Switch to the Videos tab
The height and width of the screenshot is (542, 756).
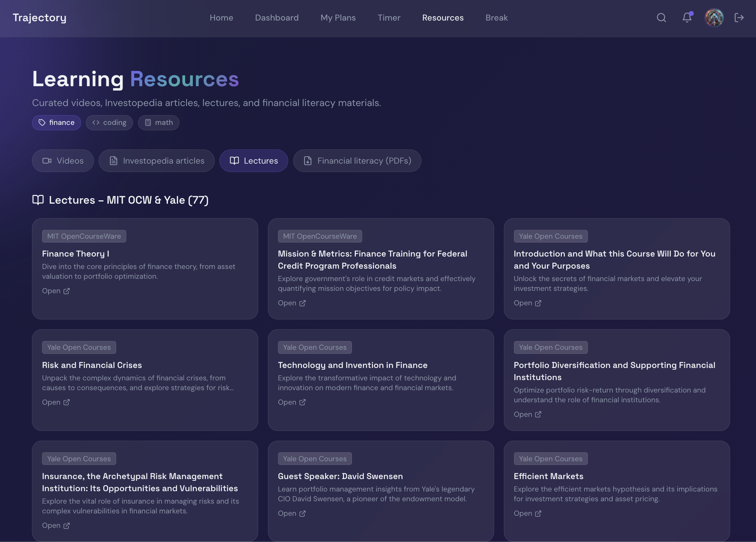coord(63,161)
